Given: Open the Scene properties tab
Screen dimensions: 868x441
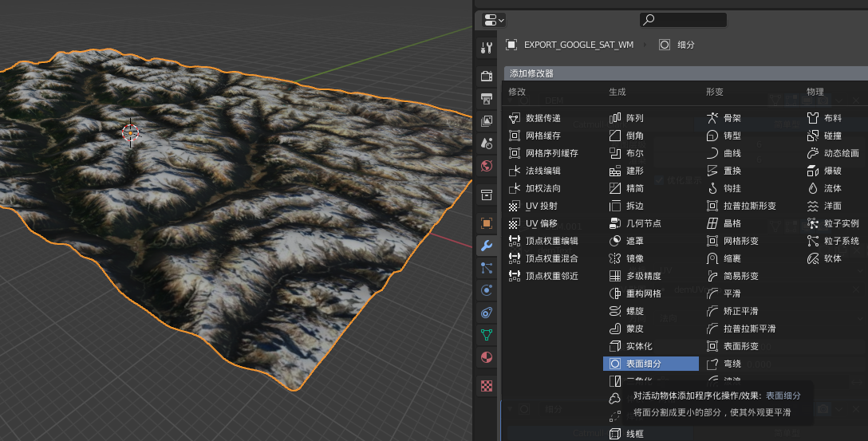Looking at the screenshot, I should tap(487, 144).
